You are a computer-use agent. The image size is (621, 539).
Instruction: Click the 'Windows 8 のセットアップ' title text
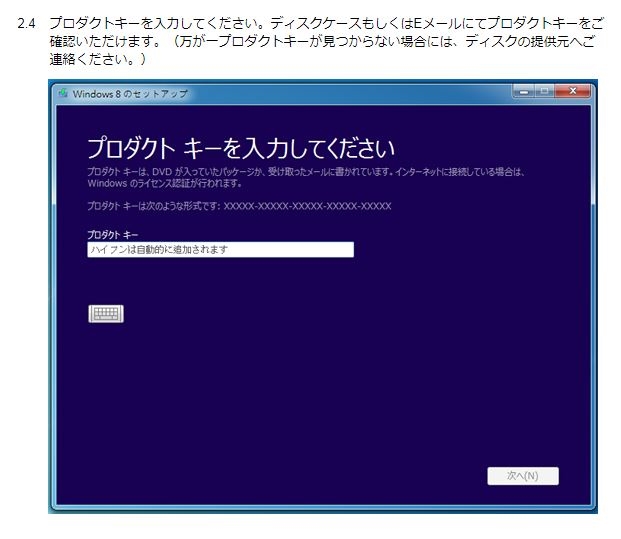130,94
